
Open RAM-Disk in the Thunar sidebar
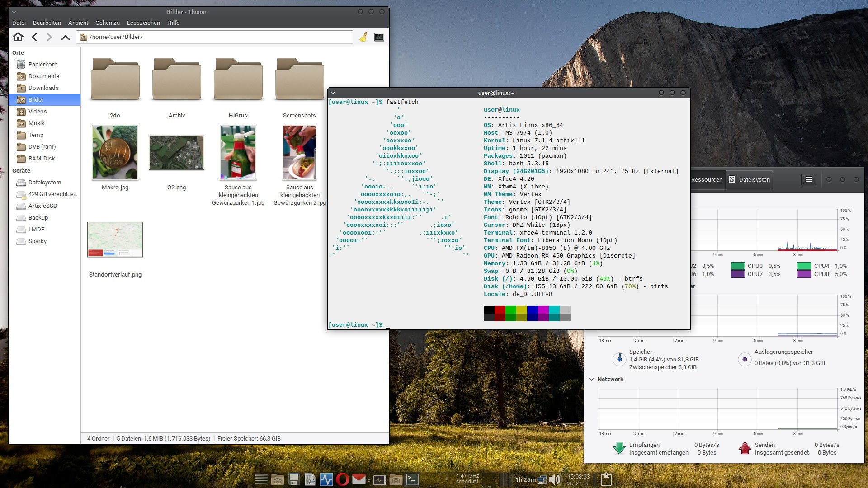(44, 159)
